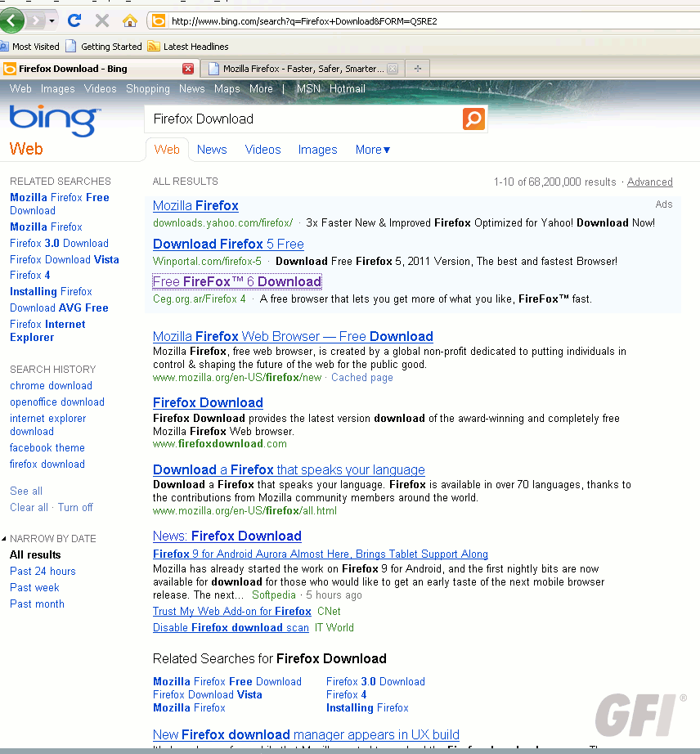Open Trust My Web Add-on for Firefox
The width and height of the screenshot is (700, 754).
coord(232,611)
